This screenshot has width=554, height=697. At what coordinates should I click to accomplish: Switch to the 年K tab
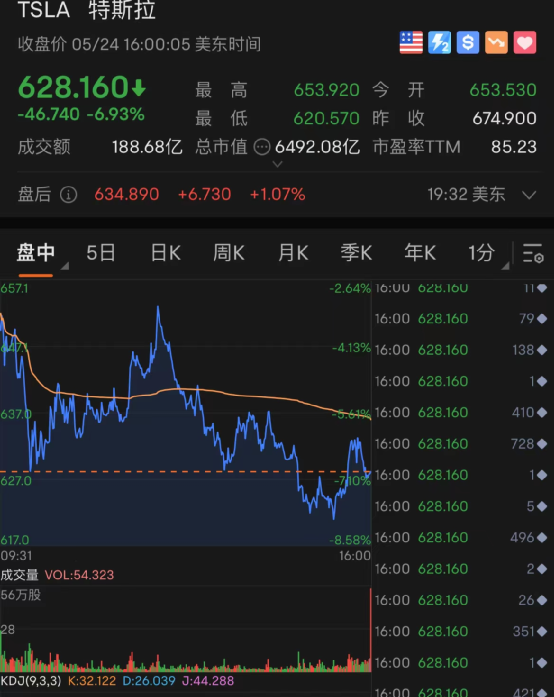[420, 253]
